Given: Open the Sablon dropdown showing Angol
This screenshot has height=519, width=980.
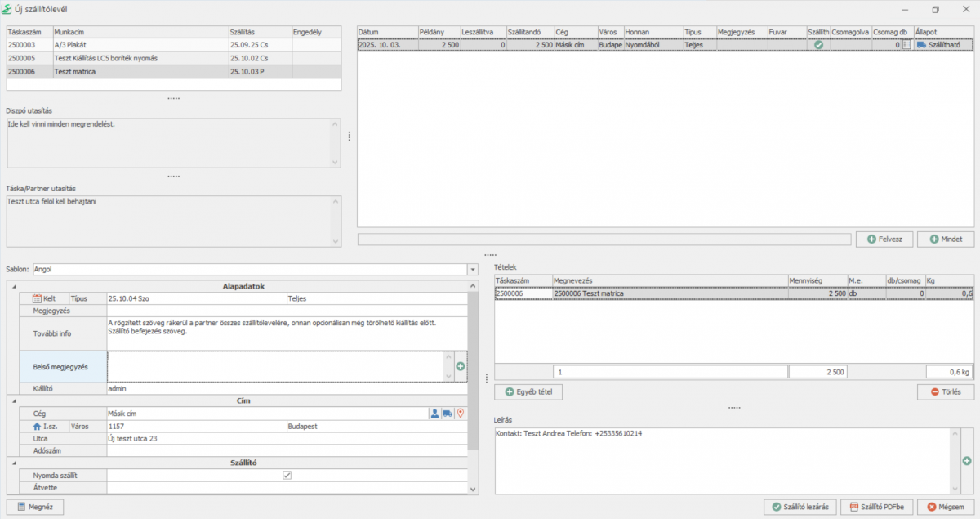Looking at the screenshot, I should (472, 268).
